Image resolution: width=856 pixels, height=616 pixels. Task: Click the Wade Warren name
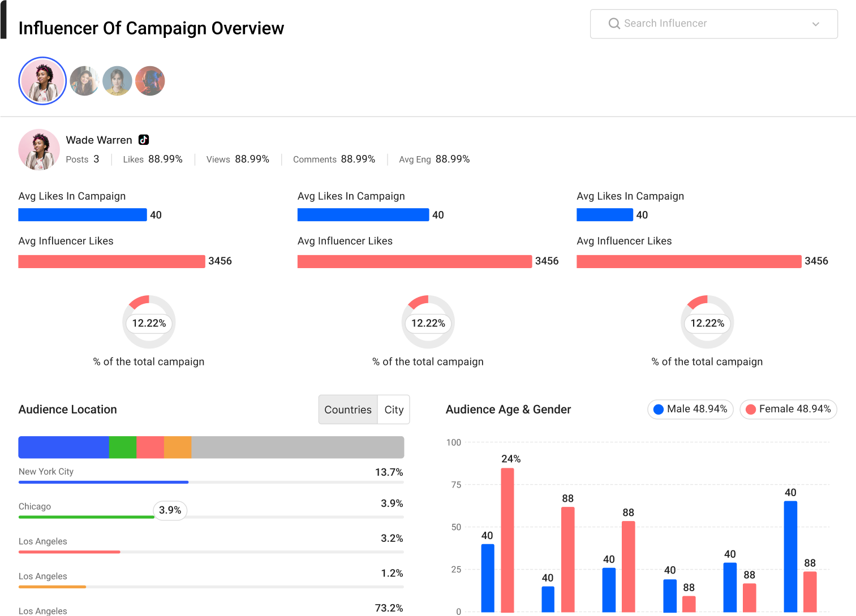pos(99,140)
